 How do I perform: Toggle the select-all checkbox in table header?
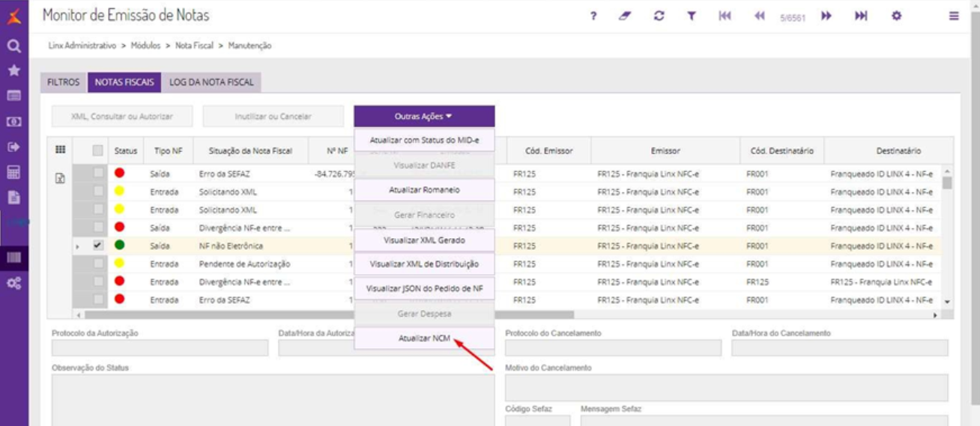[x=97, y=150]
